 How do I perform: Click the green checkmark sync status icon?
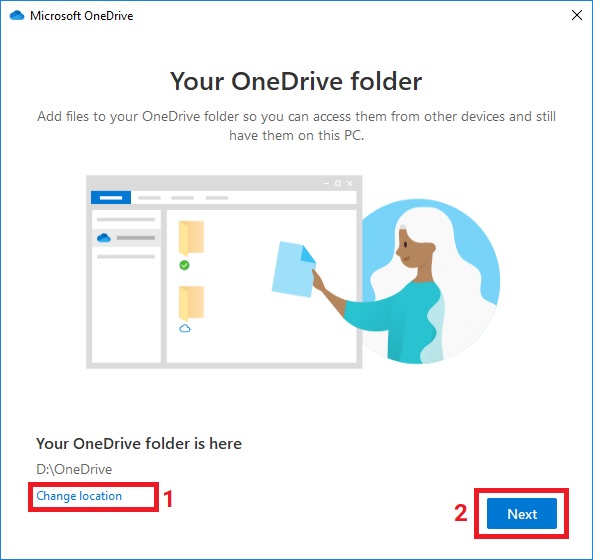pyautogui.click(x=185, y=265)
